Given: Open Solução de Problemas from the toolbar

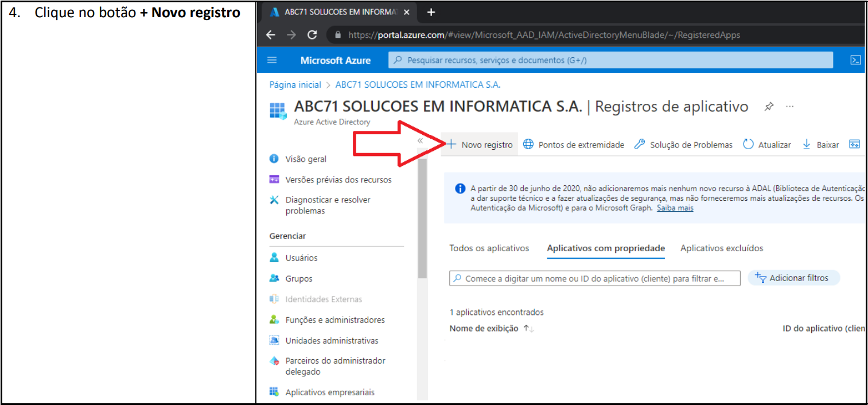Looking at the screenshot, I should tap(683, 145).
